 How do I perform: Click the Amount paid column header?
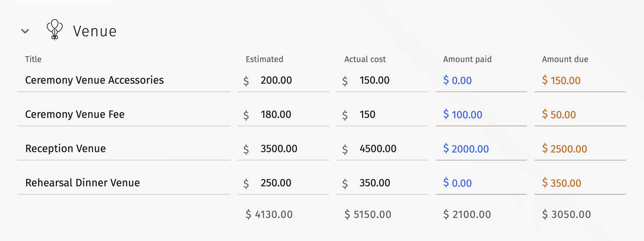point(467,59)
